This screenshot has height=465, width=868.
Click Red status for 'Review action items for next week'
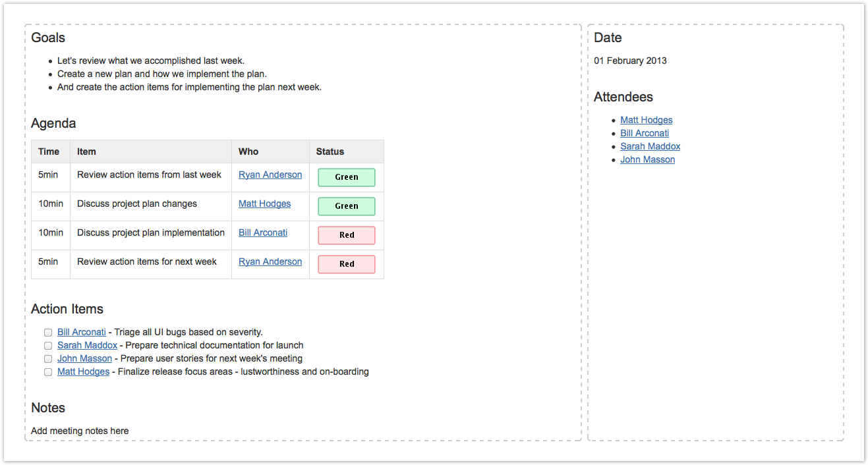point(347,264)
